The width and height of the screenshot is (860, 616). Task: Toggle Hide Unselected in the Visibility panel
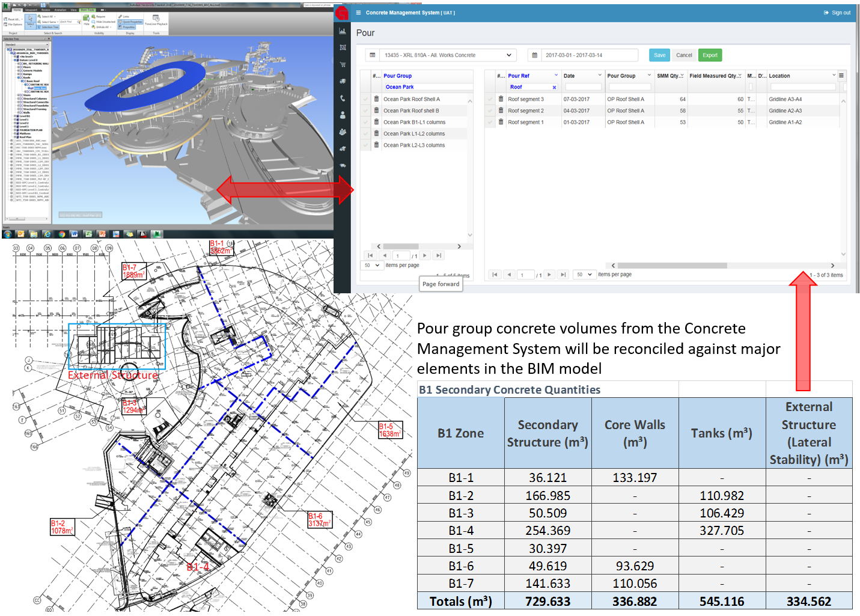[x=103, y=20]
